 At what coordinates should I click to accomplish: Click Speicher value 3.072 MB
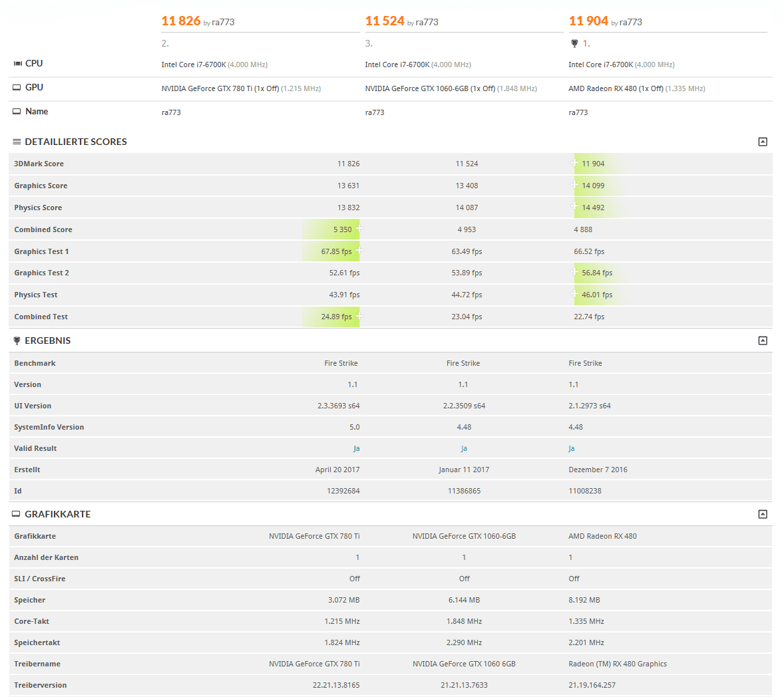click(344, 600)
